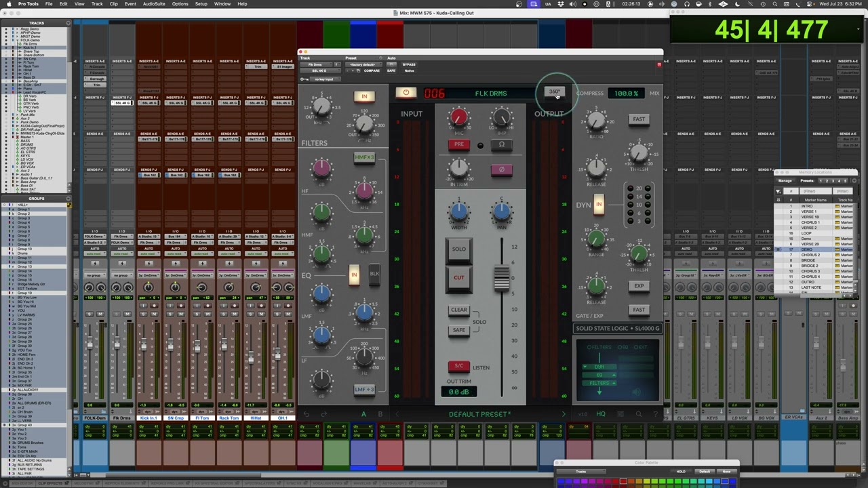Switch EQ to BLK mode

click(x=374, y=274)
